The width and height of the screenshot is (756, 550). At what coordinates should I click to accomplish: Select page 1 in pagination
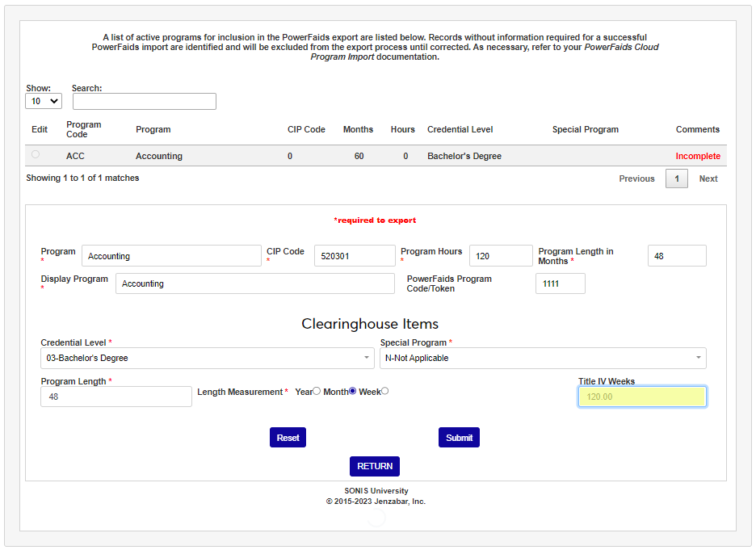676,178
